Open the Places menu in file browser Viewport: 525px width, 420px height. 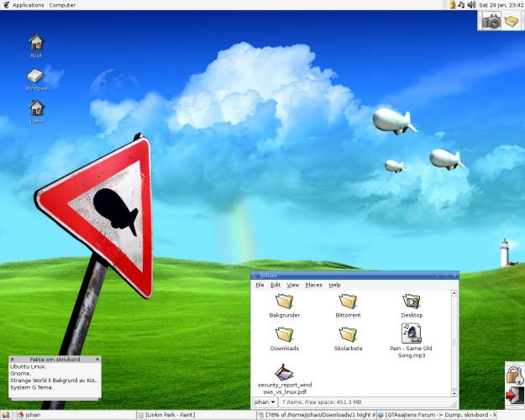(x=313, y=285)
